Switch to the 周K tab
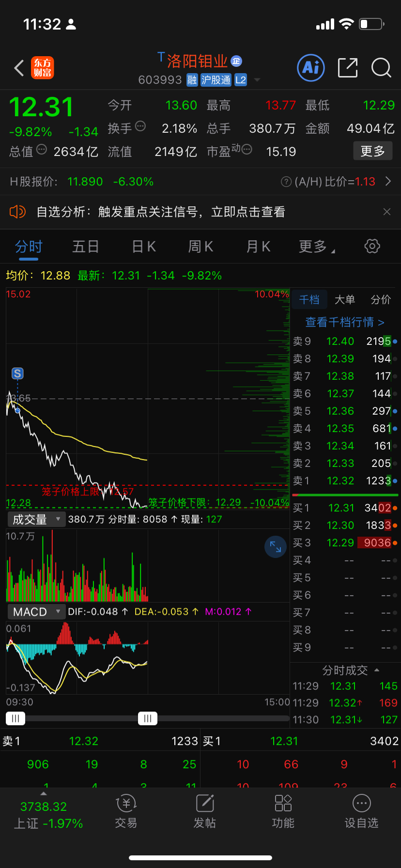 point(201,247)
